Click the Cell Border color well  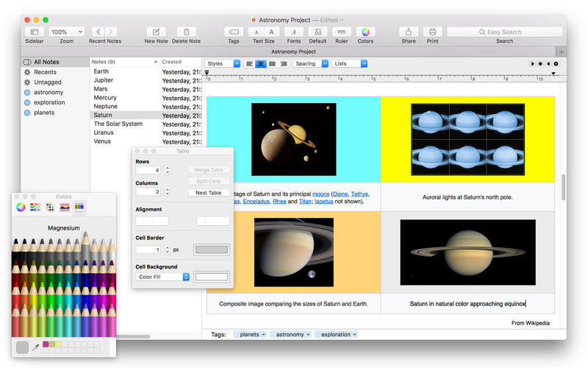pyautogui.click(x=211, y=250)
